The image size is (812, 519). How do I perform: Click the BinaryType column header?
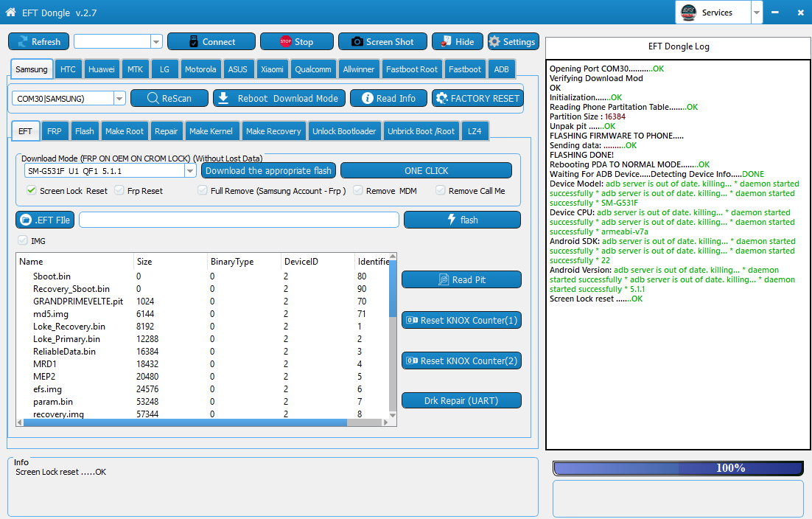[243, 262]
